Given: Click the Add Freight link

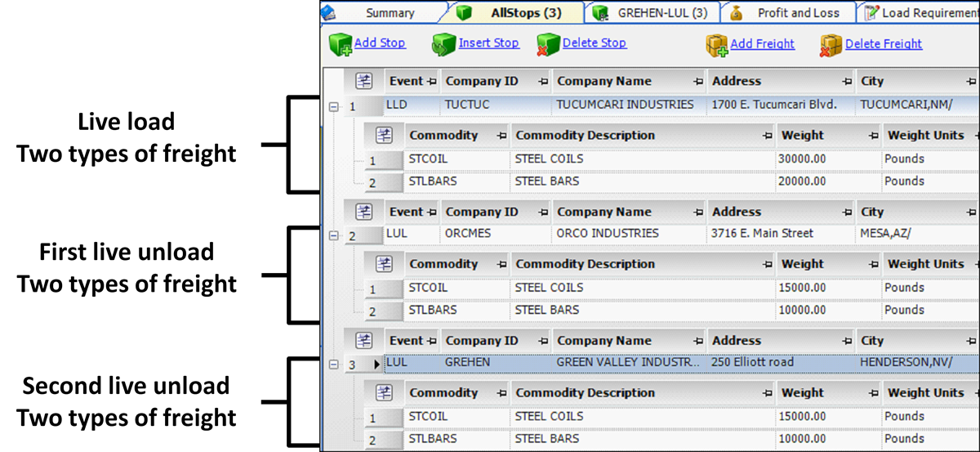Looking at the screenshot, I should click(x=762, y=44).
